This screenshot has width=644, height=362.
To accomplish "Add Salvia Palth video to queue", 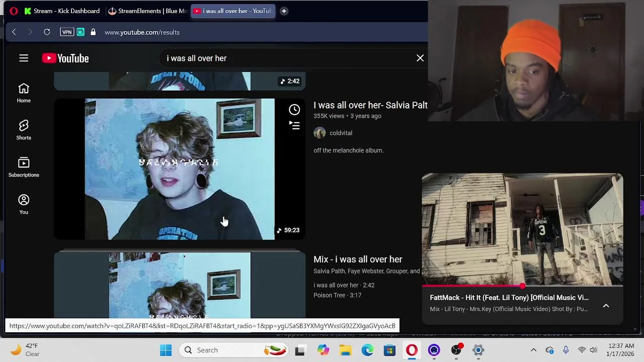I will (294, 126).
